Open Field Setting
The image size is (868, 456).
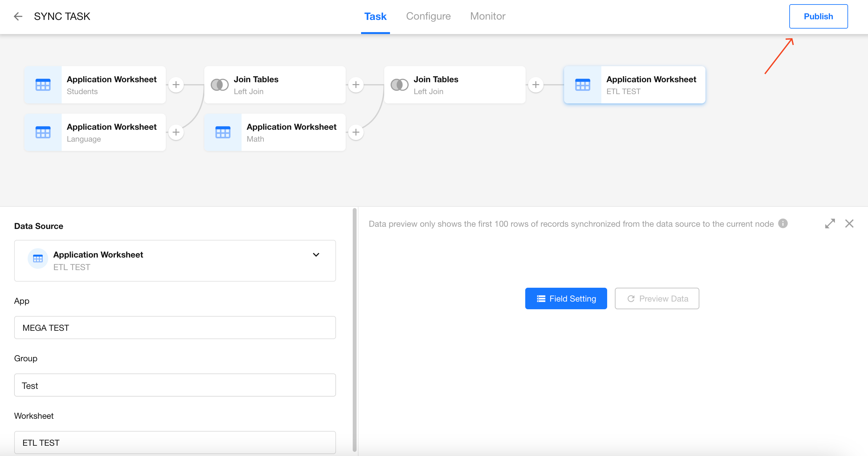click(x=566, y=298)
